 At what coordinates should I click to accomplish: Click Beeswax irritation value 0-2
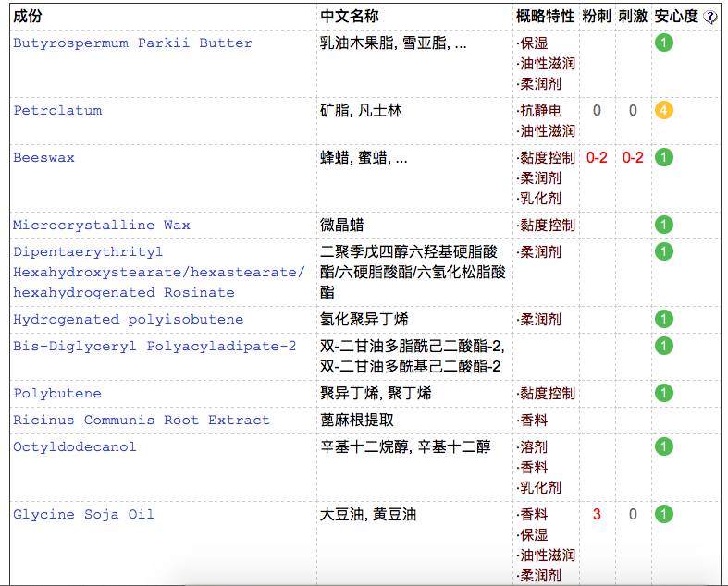633,158
